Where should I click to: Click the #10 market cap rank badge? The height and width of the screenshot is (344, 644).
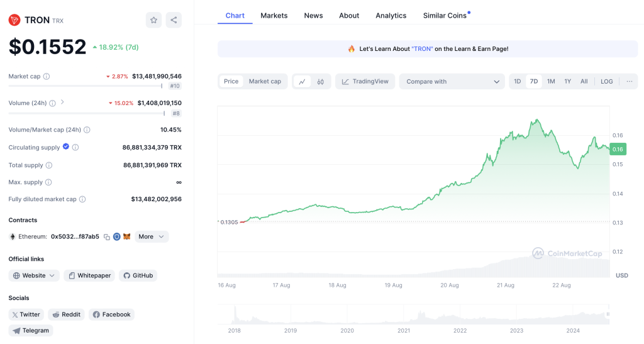pyautogui.click(x=175, y=86)
